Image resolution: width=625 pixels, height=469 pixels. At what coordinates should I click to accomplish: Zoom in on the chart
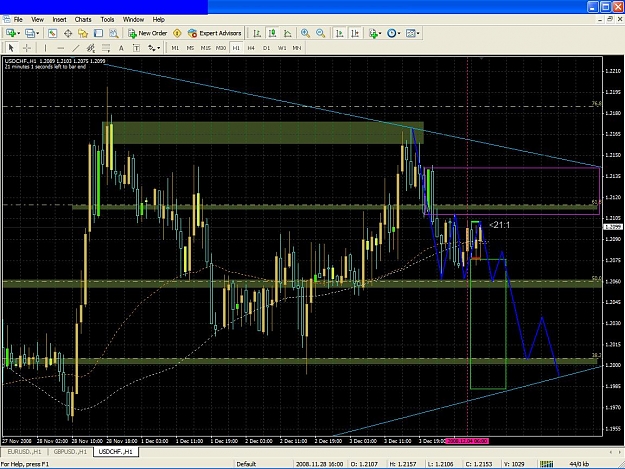coord(305,33)
